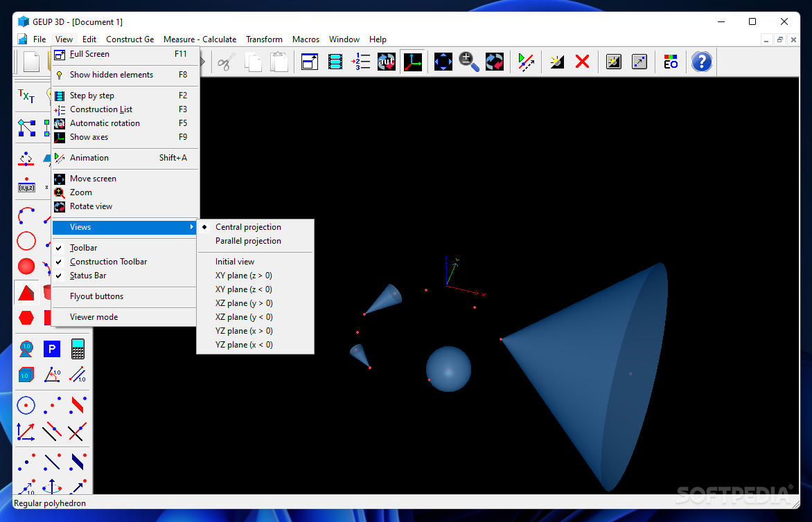The height and width of the screenshot is (522, 812).
Task: Open the Construct Ge menu
Action: [x=130, y=39]
